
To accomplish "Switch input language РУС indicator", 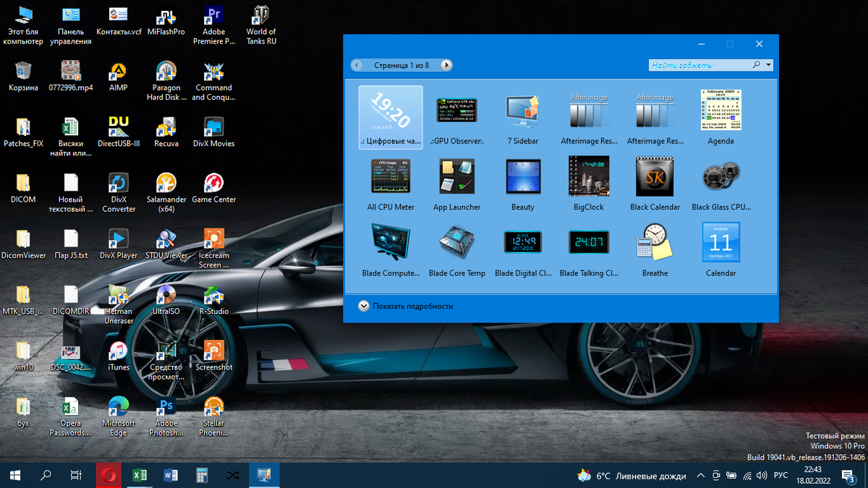I will tap(781, 476).
